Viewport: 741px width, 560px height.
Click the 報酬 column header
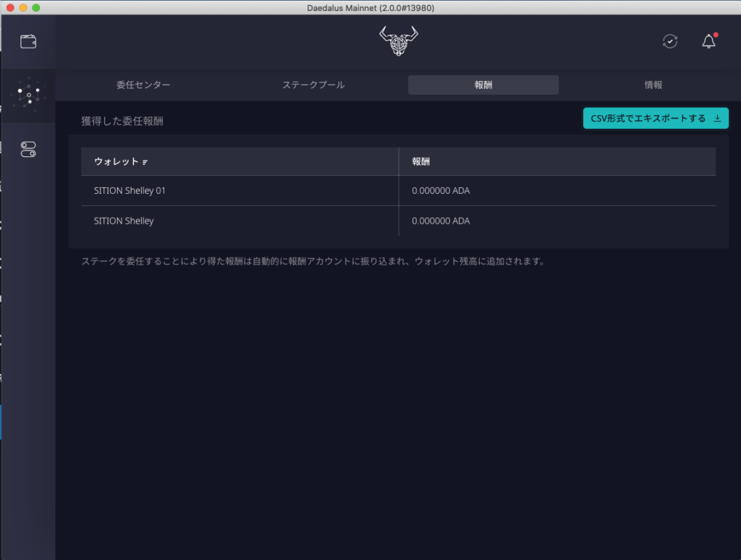coord(421,162)
